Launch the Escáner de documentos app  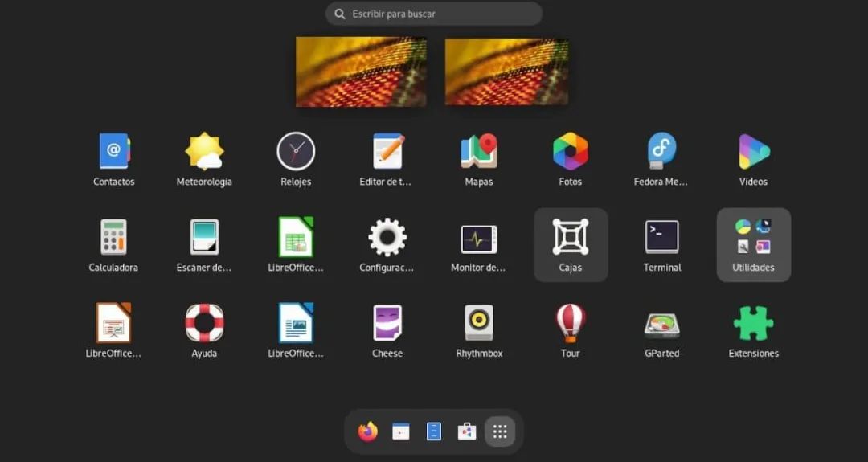(204, 237)
